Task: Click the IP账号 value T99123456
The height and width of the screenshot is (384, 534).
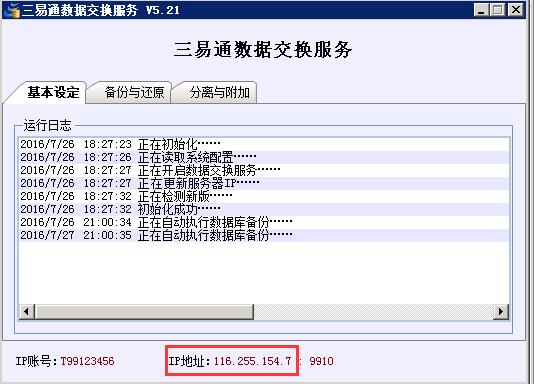Action: point(88,361)
